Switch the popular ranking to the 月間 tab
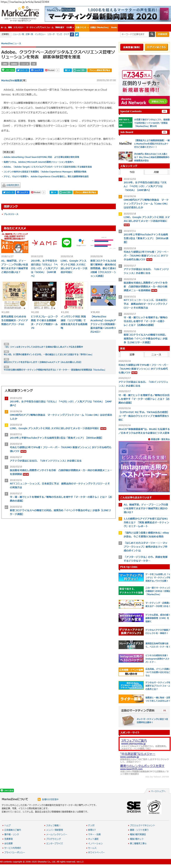 click(156, 172)
